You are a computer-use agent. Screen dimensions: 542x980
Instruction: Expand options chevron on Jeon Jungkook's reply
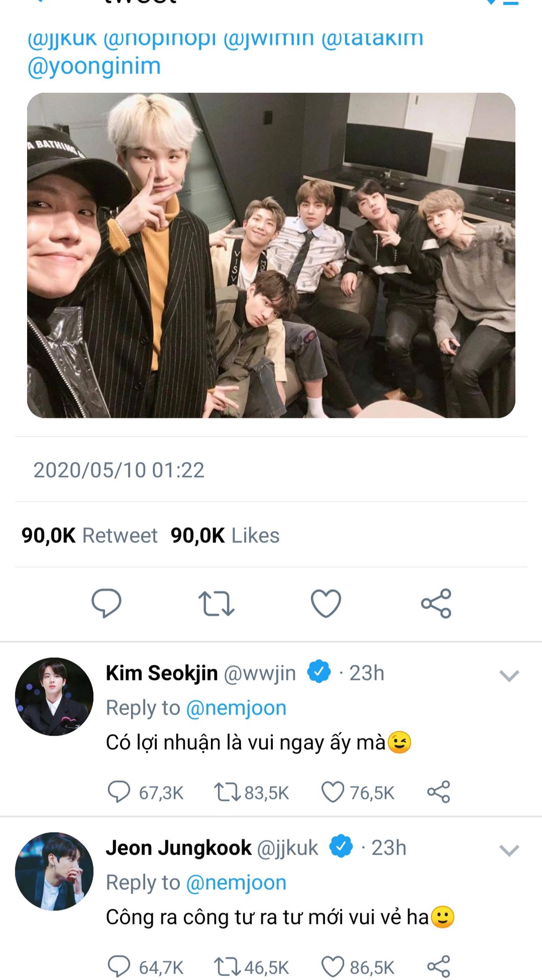tap(509, 850)
